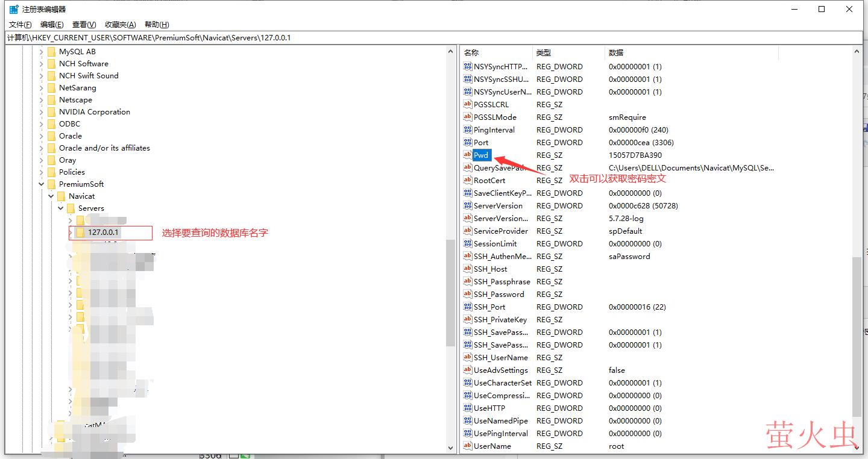The height and width of the screenshot is (459, 868).
Task: Expand the Oracle registry key
Action: pyautogui.click(x=42, y=136)
